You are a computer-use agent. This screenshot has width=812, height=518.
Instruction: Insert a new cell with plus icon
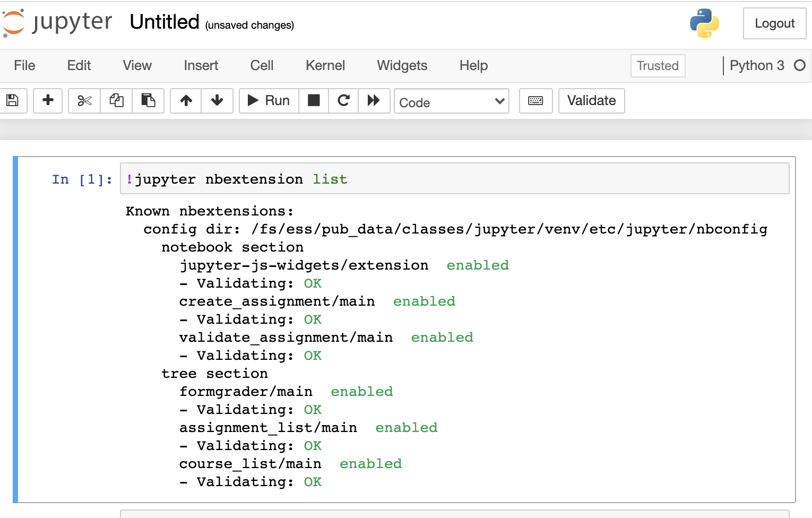click(x=48, y=100)
